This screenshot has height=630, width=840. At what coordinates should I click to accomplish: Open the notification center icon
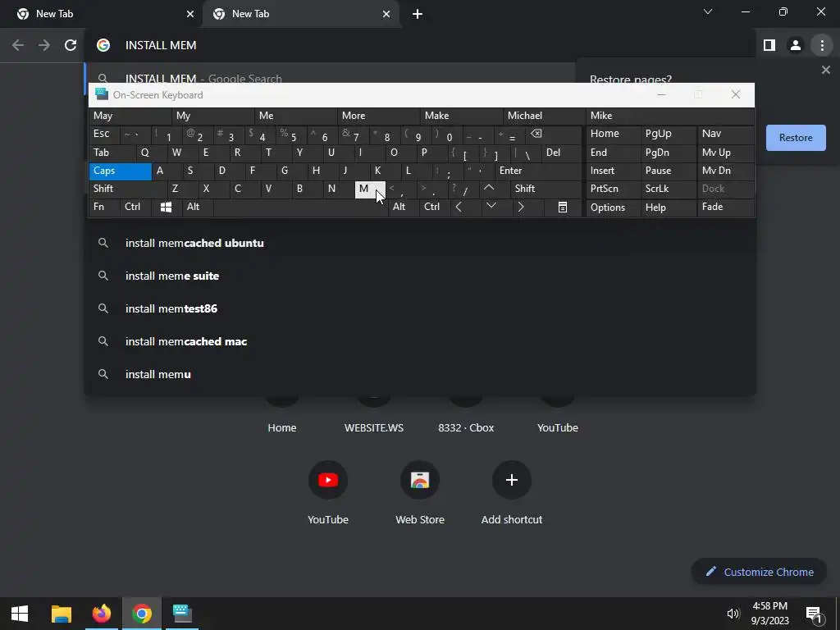(x=813, y=614)
